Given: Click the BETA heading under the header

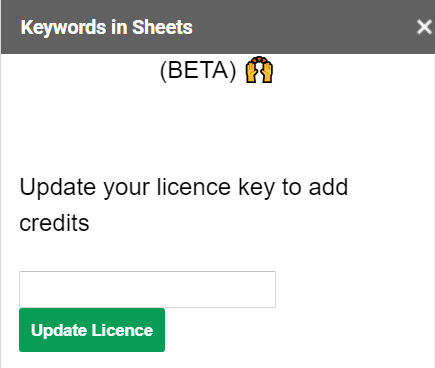Looking at the screenshot, I should (x=198, y=70).
